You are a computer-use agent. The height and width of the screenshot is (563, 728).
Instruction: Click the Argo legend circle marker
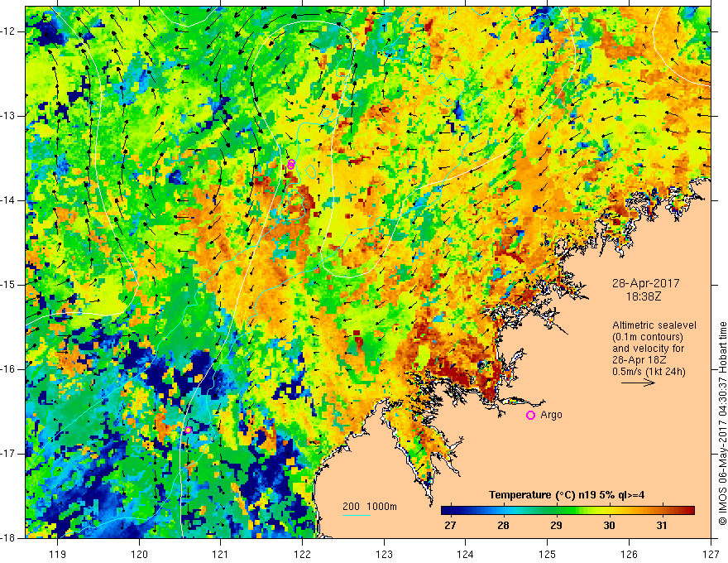530,416
